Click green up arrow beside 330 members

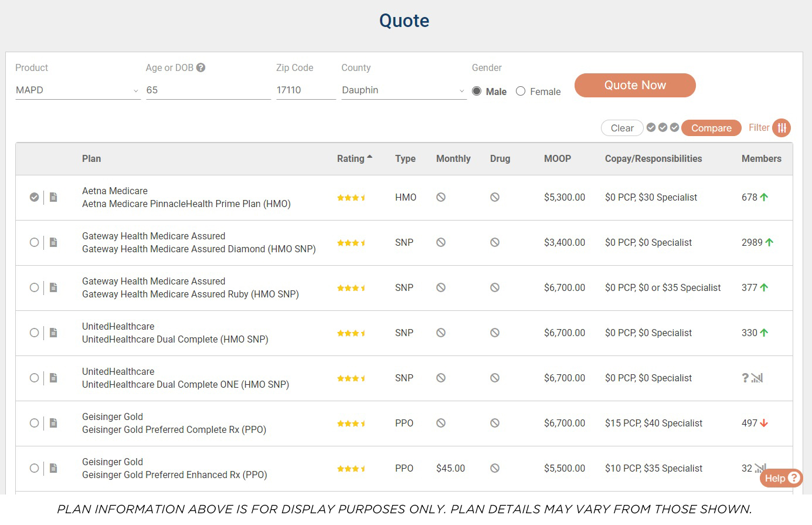tap(764, 333)
